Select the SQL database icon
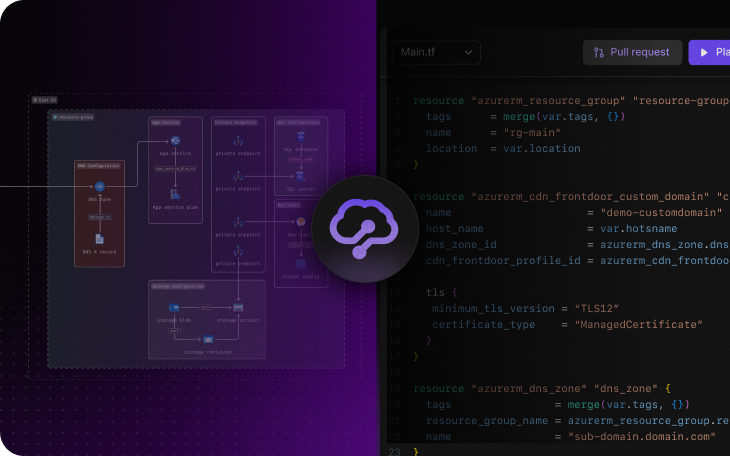This screenshot has height=456, width=730. coord(301,137)
